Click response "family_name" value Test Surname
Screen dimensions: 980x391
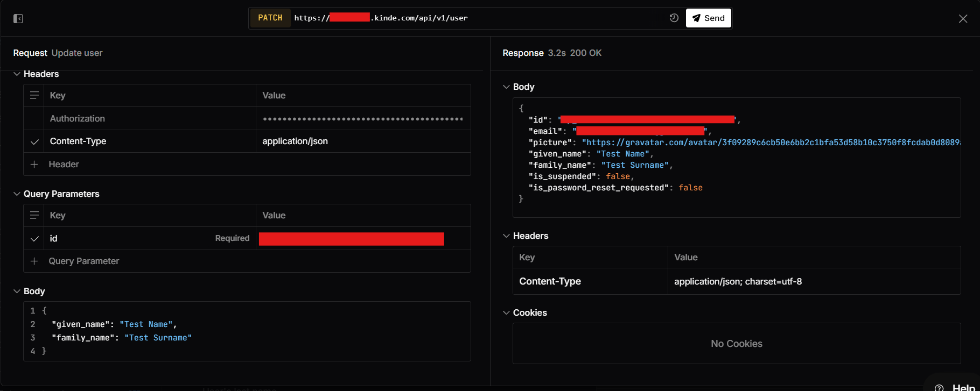point(635,165)
